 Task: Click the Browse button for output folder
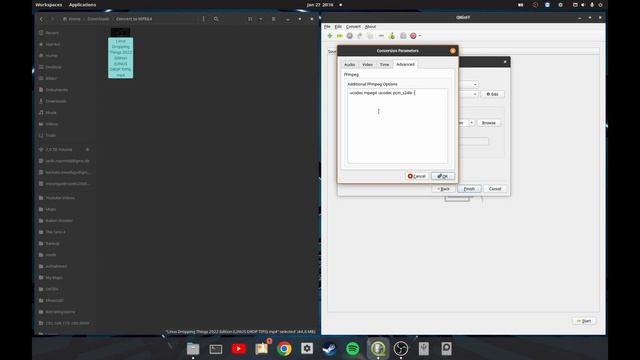[489, 123]
